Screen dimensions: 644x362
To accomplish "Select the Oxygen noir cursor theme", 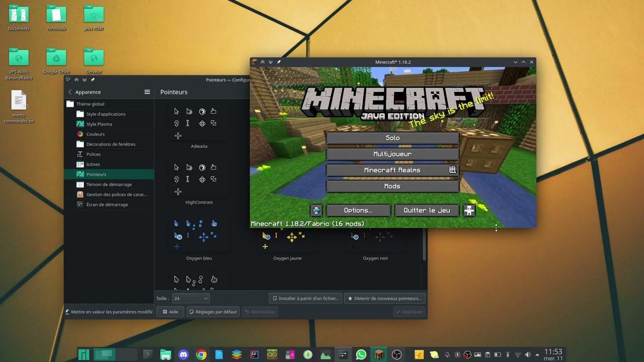I will coord(375,243).
